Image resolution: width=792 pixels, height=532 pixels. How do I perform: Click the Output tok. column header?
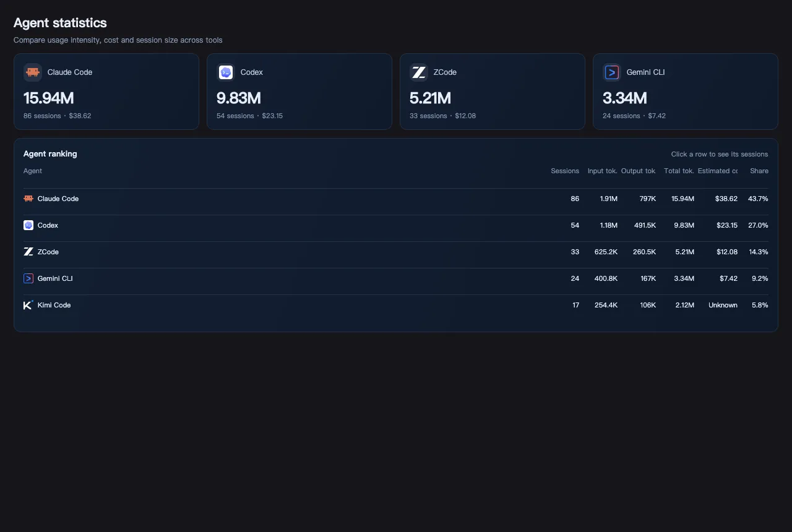tap(639, 171)
